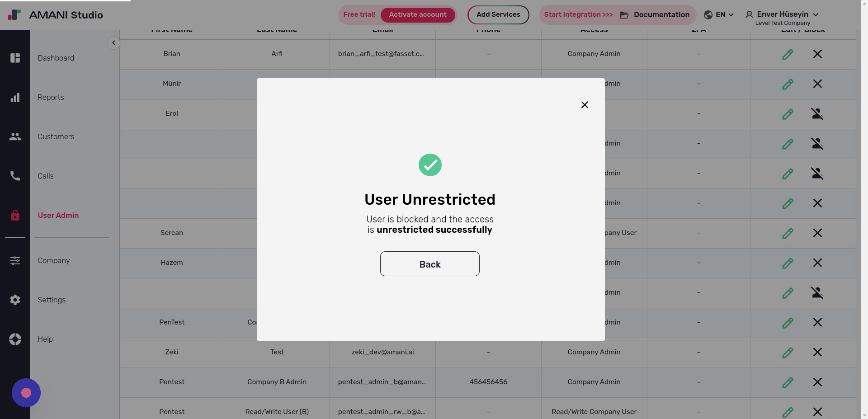Select the Reports bar-chart icon

pos(15,97)
